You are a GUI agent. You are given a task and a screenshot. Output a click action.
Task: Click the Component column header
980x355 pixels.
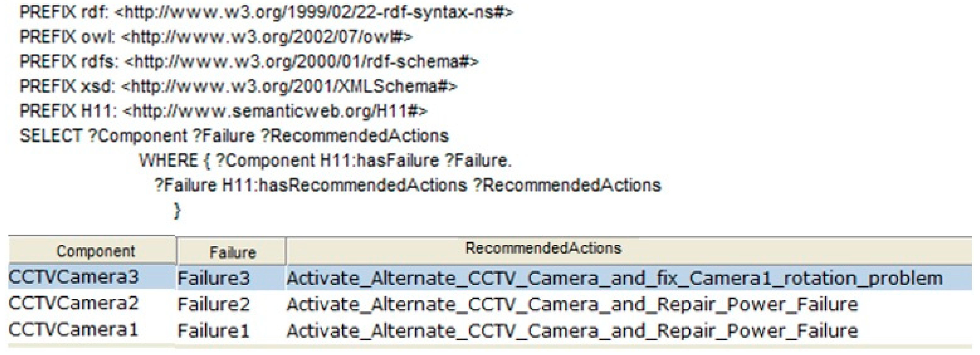click(x=95, y=251)
